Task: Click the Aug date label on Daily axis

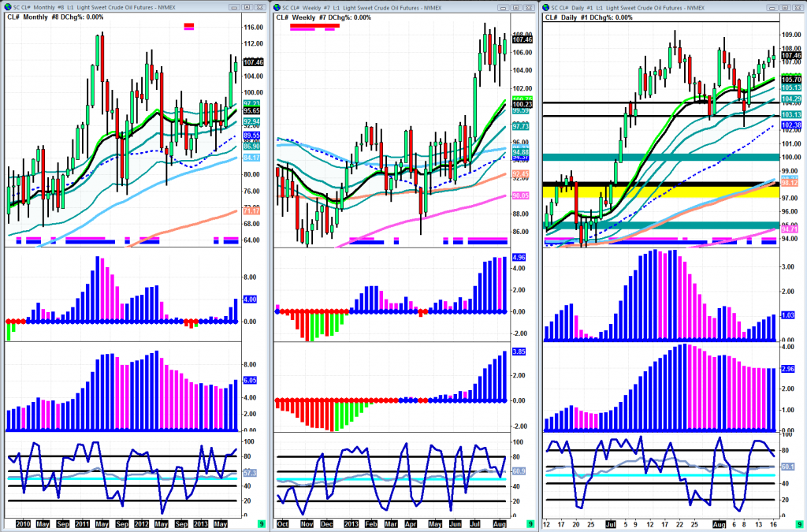Action: (x=719, y=523)
